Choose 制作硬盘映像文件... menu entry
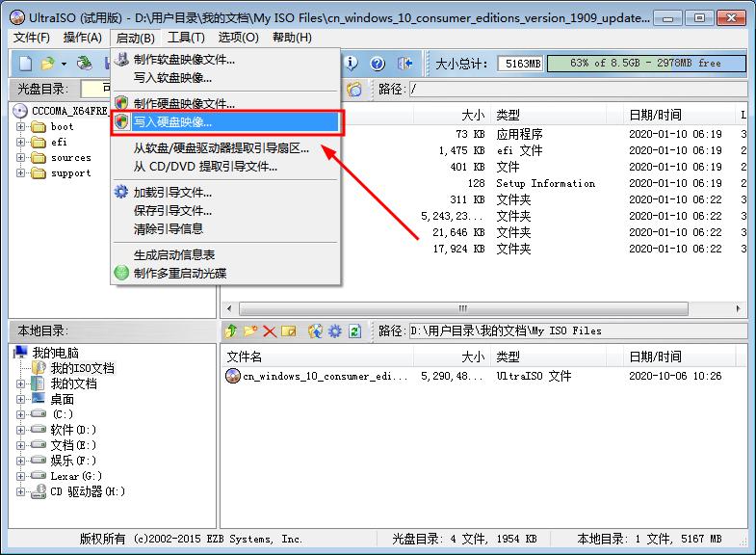 click(x=226, y=103)
